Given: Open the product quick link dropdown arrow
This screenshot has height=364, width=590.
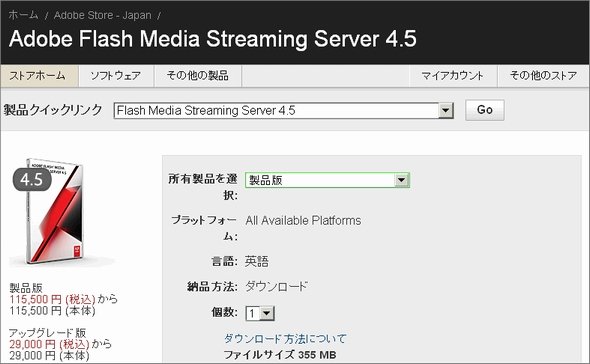Looking at the screenshot, I should tap(446, 111).
